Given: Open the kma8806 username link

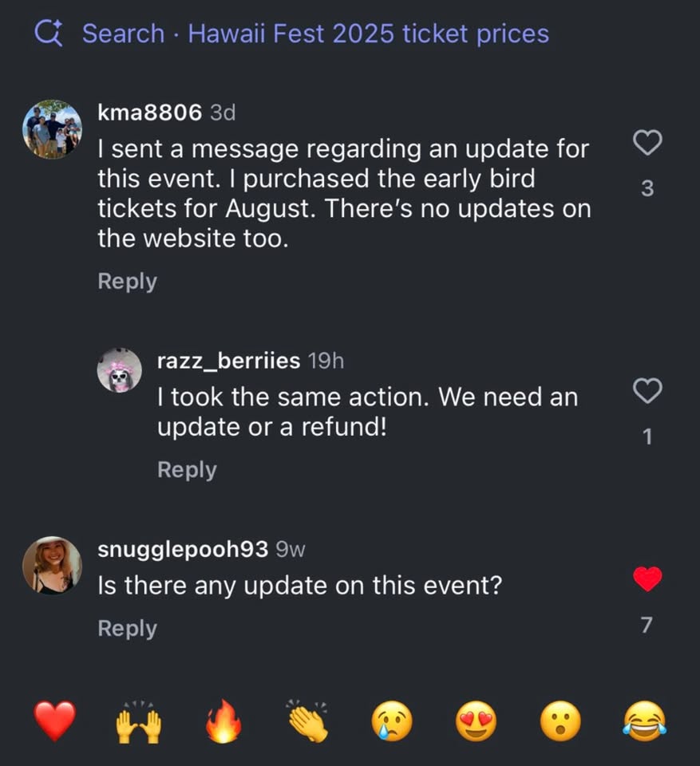Looking at the screenshot, I should click(149, 113).
